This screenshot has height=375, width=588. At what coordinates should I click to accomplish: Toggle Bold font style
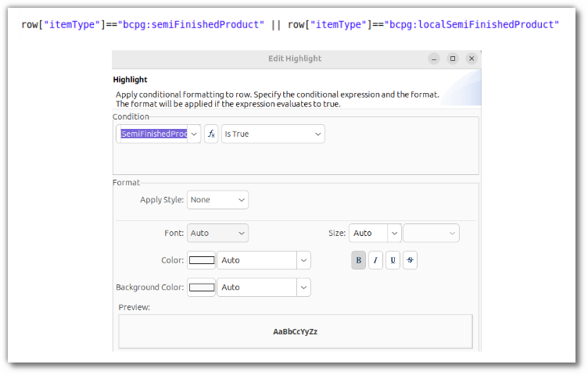click(x=358, y=260)
